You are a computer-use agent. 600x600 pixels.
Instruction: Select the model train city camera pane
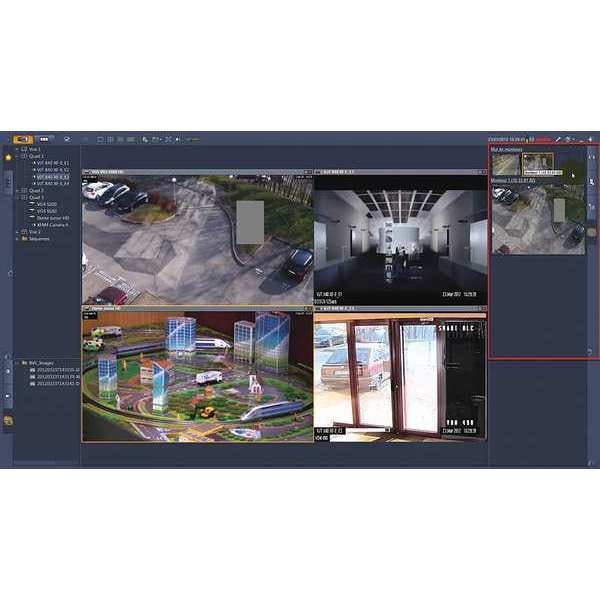point(197,375)
